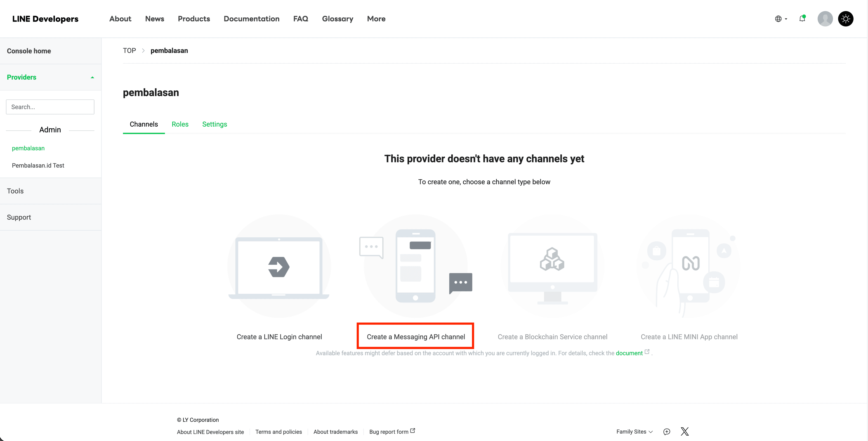This screenshot has width=868, height=441.
Task: Open the language globe selector
Action: coord(781,19)
